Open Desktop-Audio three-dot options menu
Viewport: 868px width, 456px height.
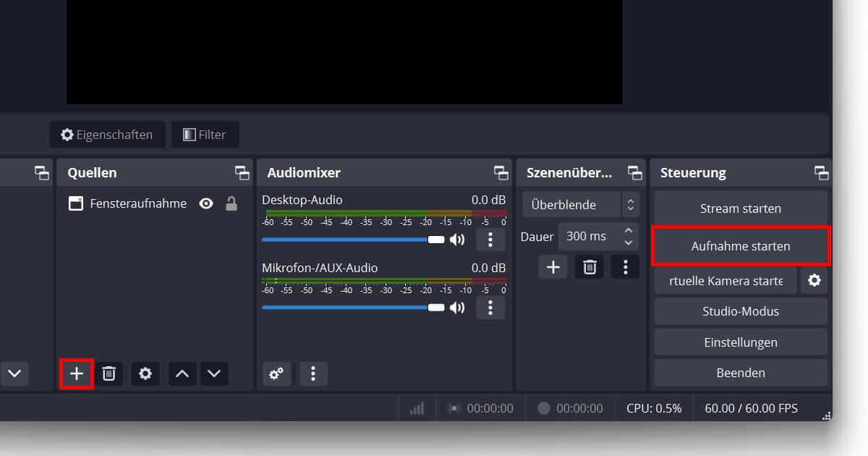(490, 240)
